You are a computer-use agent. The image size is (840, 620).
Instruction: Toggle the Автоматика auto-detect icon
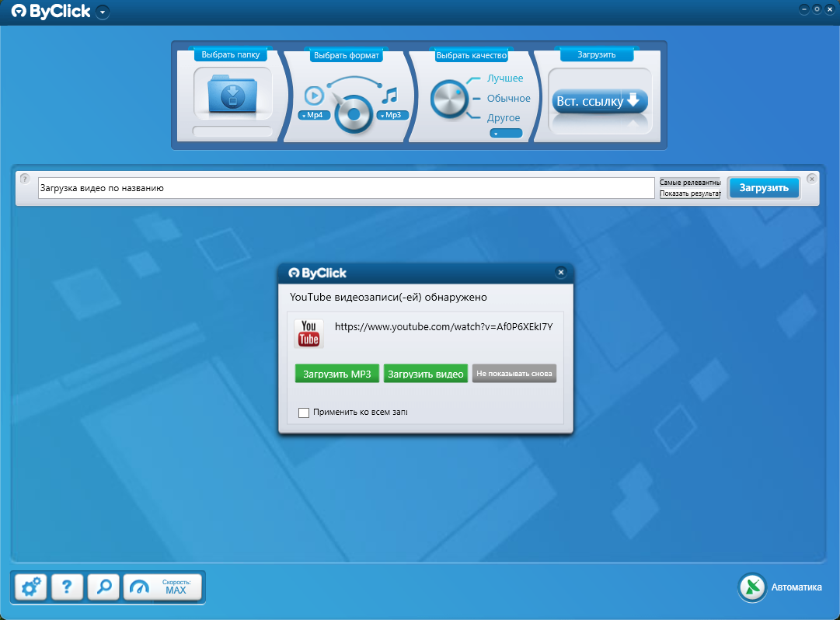[x=752, y=587]
